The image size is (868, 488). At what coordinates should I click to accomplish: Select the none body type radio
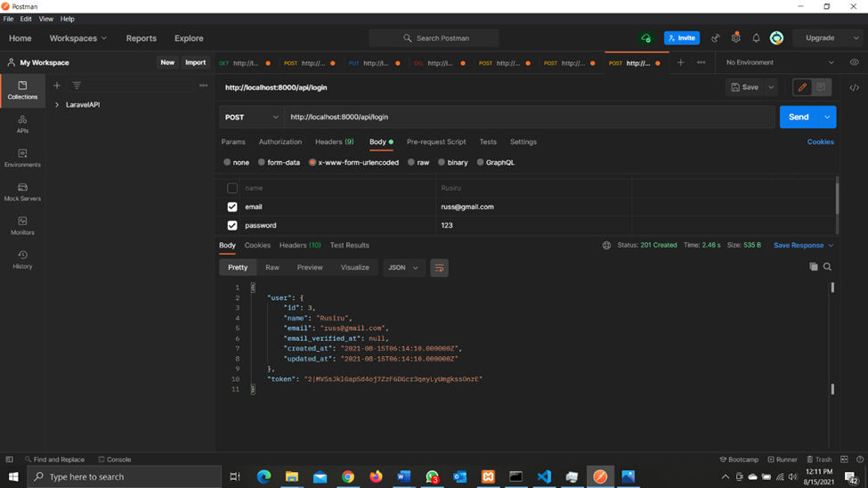tap(227, 162)
